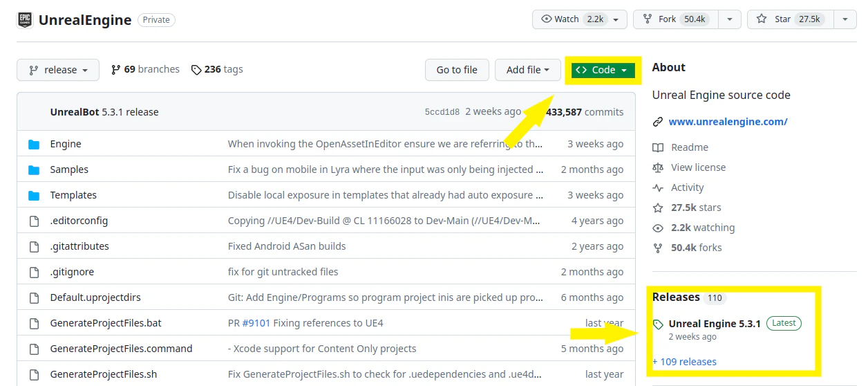View the 236 tags link
Image resolution: width=868 pixels, height=386 pixels.
[x=217, y=69]
